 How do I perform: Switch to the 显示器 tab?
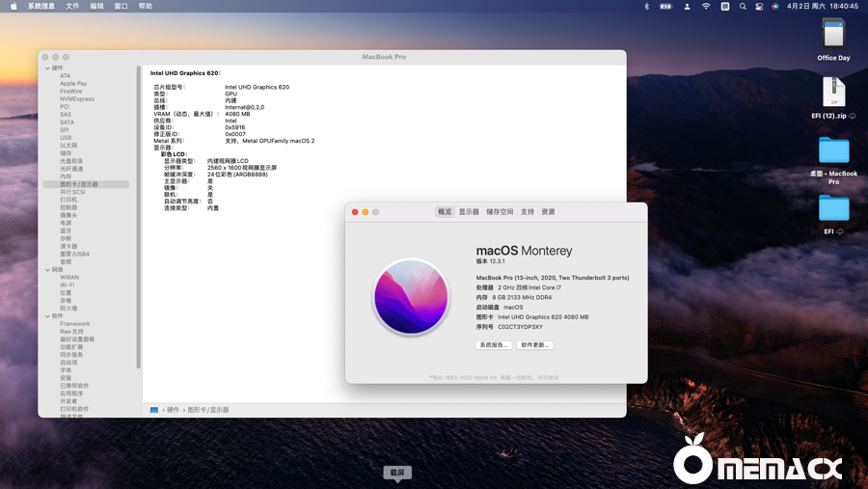pos(469,212)
